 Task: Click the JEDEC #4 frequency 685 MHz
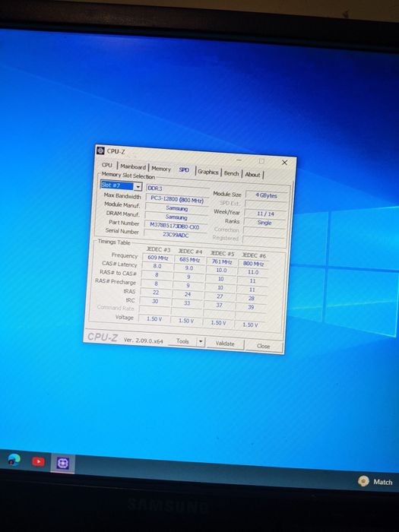click(x=189, y=260)
